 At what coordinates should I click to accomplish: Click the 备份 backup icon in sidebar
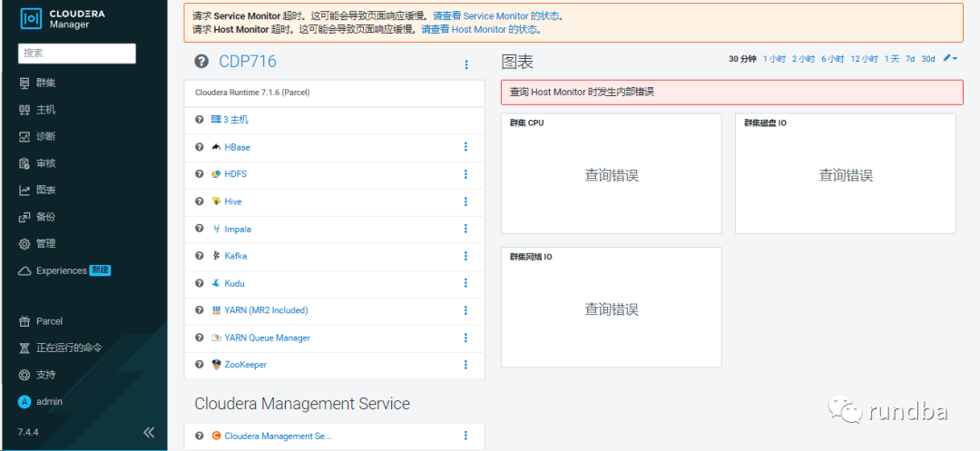coord(25,218)
